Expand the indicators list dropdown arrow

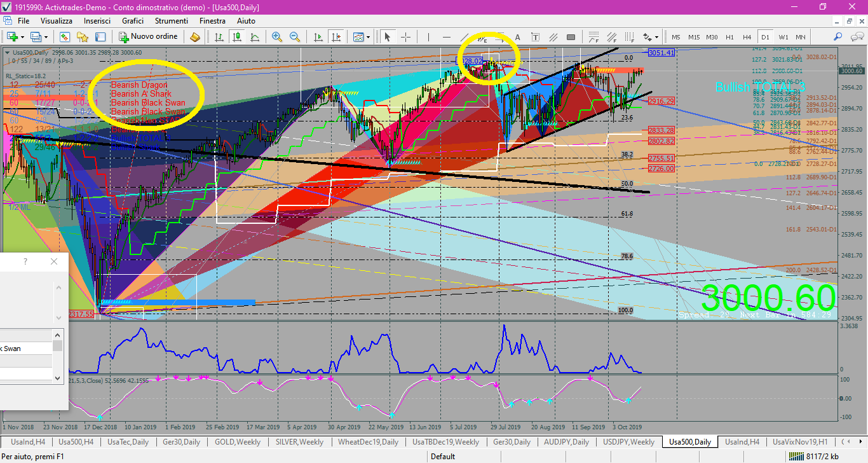[367, 37]
